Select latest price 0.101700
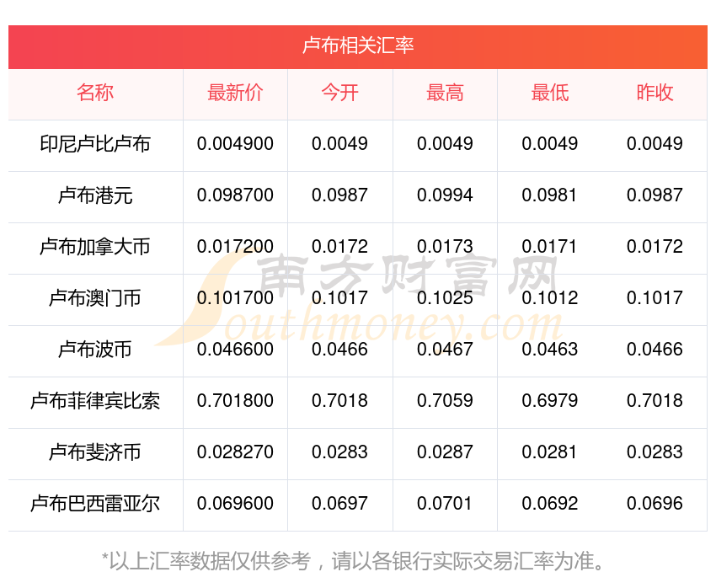 click(x=235, y=298)
